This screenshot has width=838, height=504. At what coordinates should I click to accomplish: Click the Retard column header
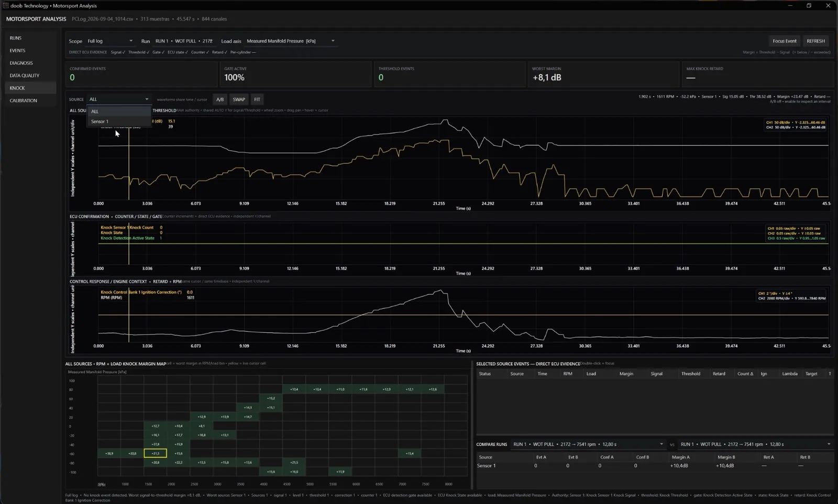click(719, 374)
